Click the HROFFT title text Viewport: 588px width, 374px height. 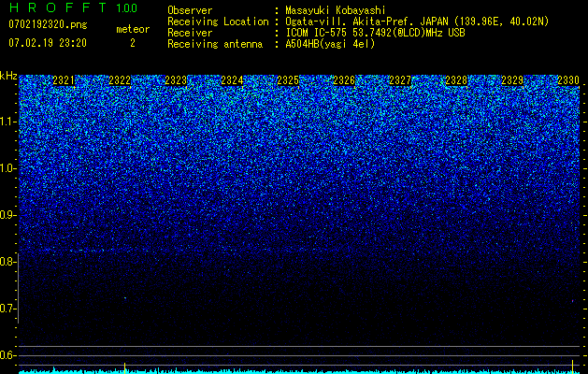[x=58, y=7]
